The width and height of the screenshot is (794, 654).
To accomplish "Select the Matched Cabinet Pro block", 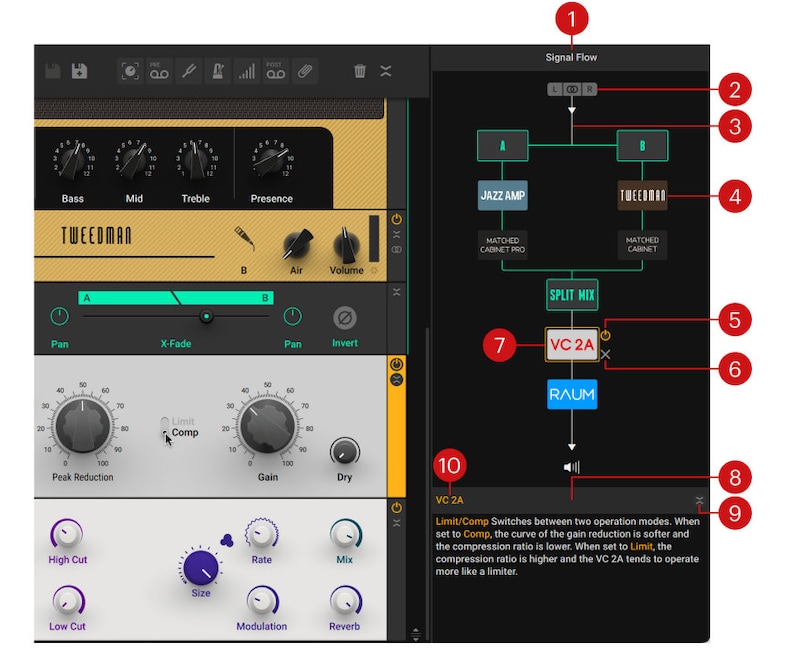I will [502, 245].
